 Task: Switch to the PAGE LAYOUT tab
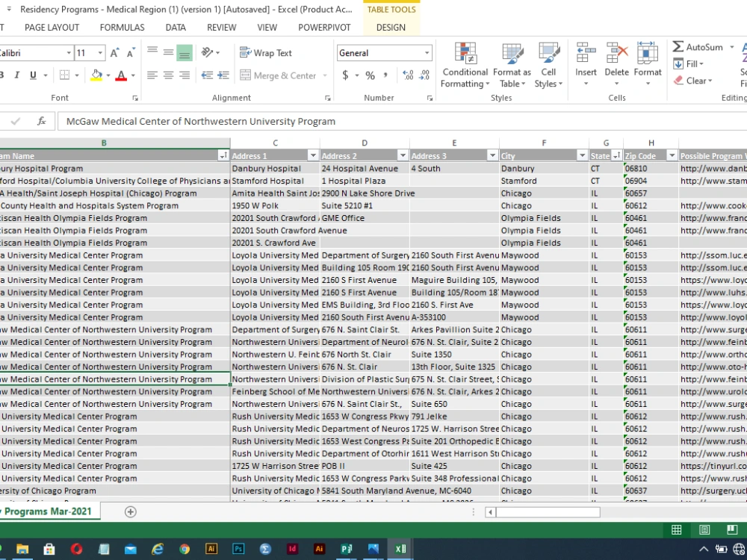coord(52,28)
